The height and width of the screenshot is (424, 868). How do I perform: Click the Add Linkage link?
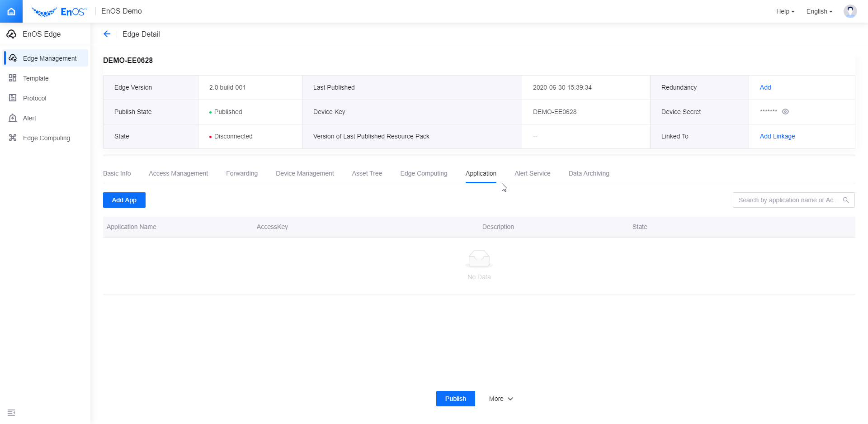tap(777, 136)
